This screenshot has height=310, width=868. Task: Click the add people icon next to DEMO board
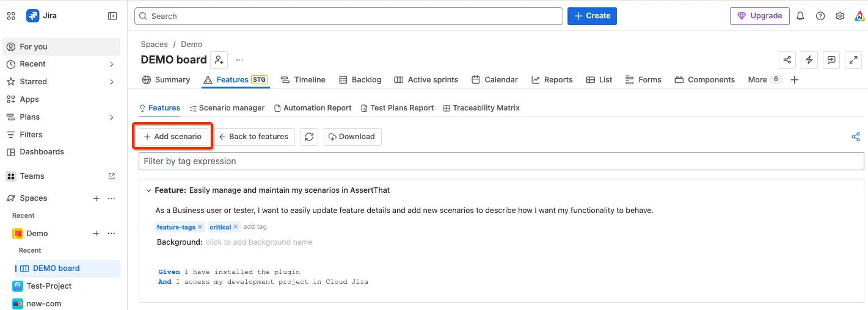219,60
